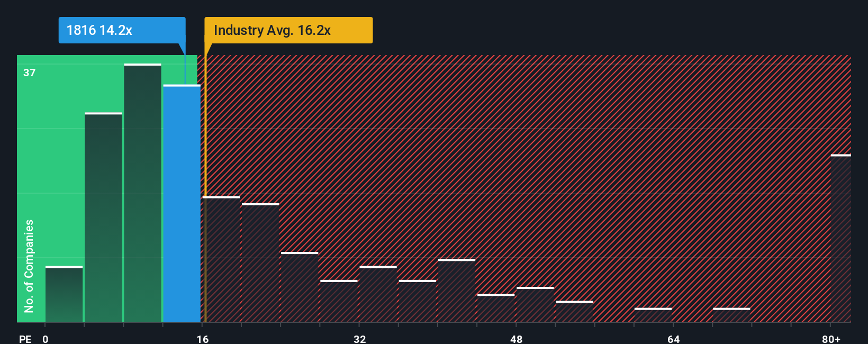Select the bar starting at PE 32

(378, 294)
